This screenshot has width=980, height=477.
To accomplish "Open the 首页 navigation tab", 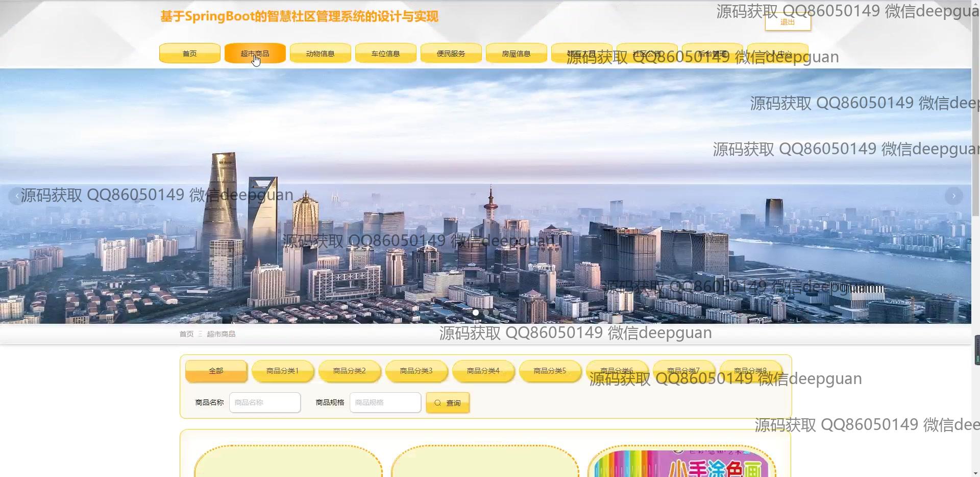I will 190,54.
